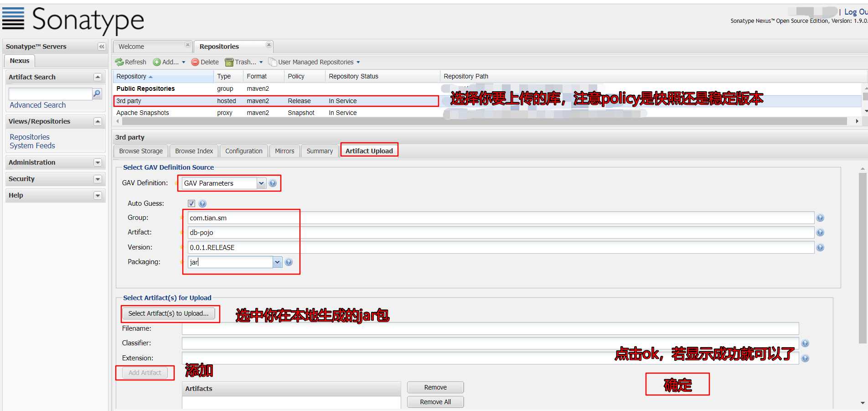Collapse the Sonatype Servers side panel

pyautogui.click(x=102, y=47)
